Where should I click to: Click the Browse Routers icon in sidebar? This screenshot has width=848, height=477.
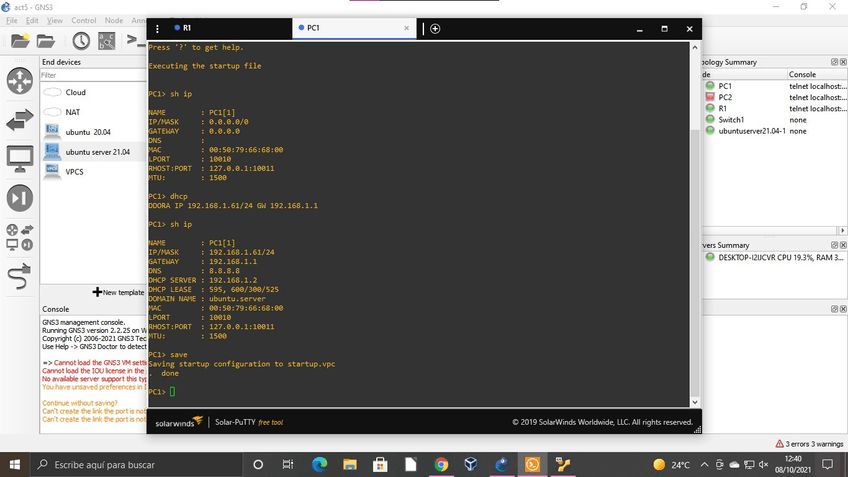pos(20,81)
